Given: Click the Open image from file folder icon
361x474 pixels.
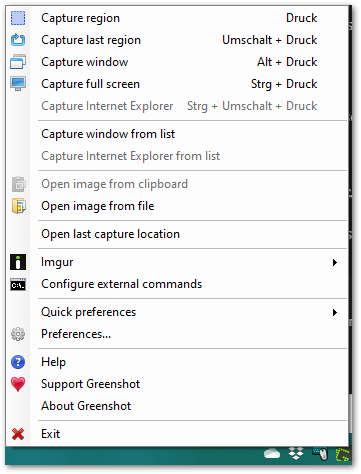Looking at the screenshot, I should pos(19,206).
